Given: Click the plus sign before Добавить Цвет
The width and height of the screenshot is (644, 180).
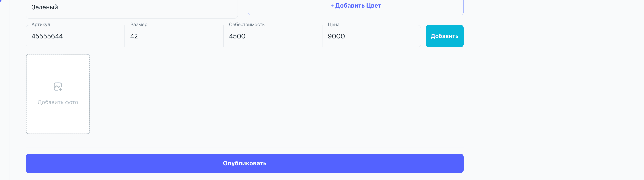Looking at the screenshot, I should 332,5.
